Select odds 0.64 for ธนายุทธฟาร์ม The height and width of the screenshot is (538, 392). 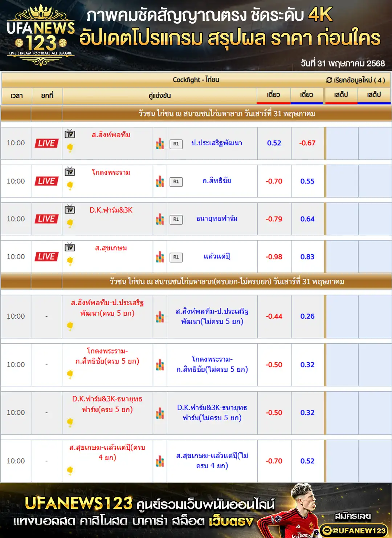coord(307,219)
